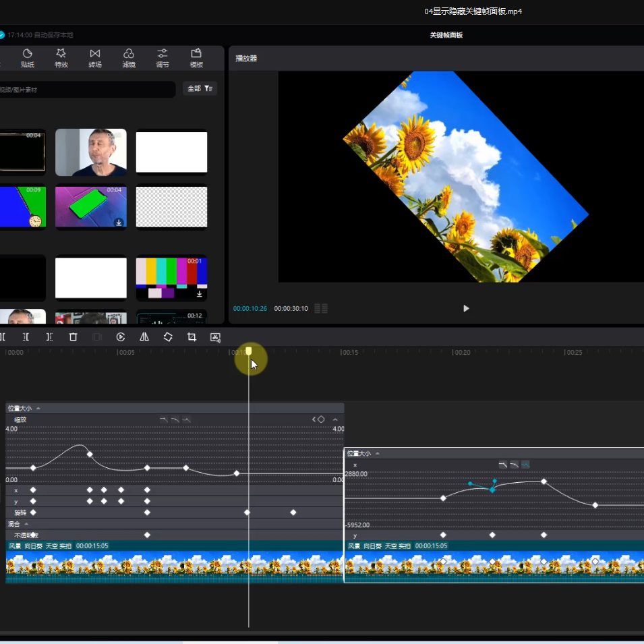The width and height of the screenshot is (644, 644).
Task: Collapse the 混合 section
Action: click(27, 524)
